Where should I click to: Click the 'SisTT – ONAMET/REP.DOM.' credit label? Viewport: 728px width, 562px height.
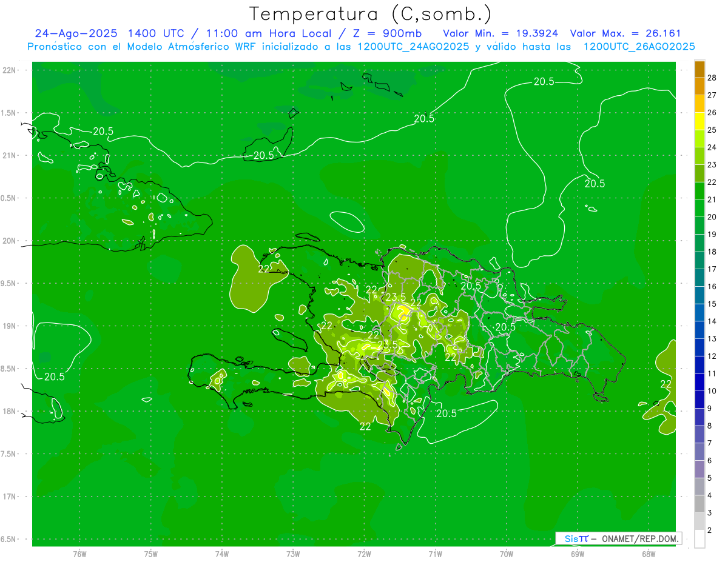click(618, 538)
